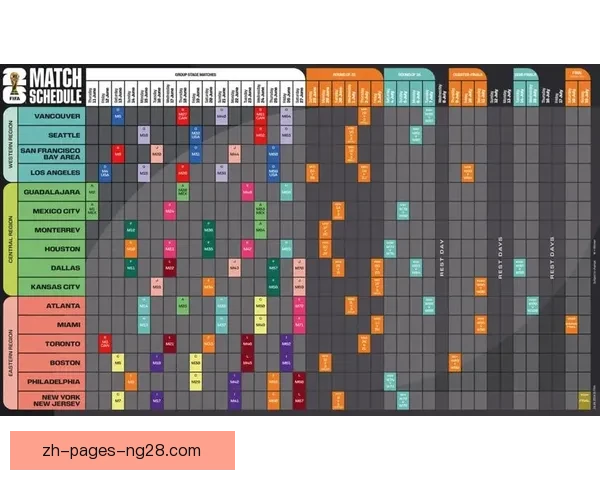Click the maroon match cell in Boston row
Image resolution: width=600 pixels, height=480 pixels.
(x=248, y=362)
